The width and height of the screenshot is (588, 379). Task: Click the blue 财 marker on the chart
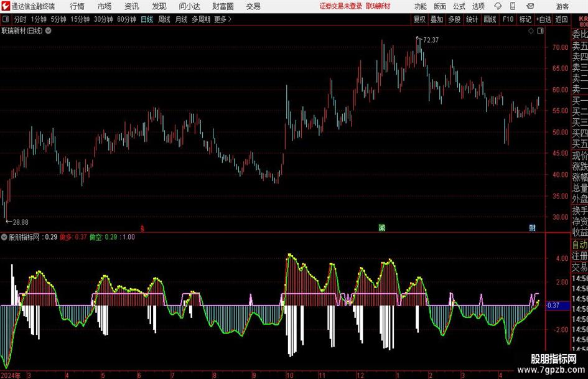coord(532,228)
